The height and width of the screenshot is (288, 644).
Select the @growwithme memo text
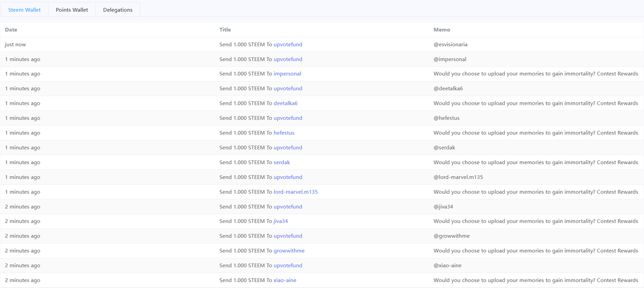point(452,236)
